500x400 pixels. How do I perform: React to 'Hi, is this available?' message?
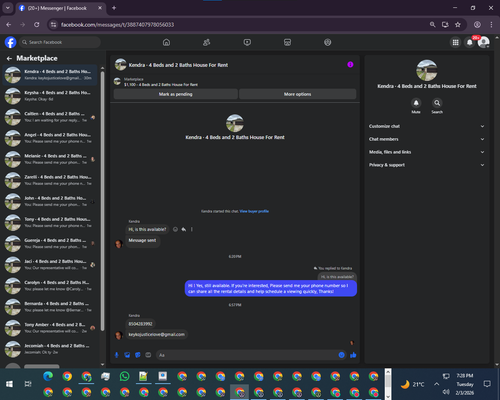[x=175, y=229]
